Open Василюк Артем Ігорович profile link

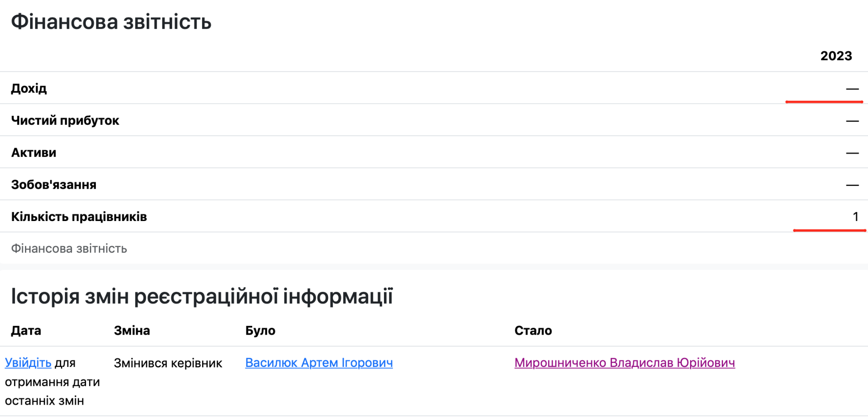[x=319, y=363]
